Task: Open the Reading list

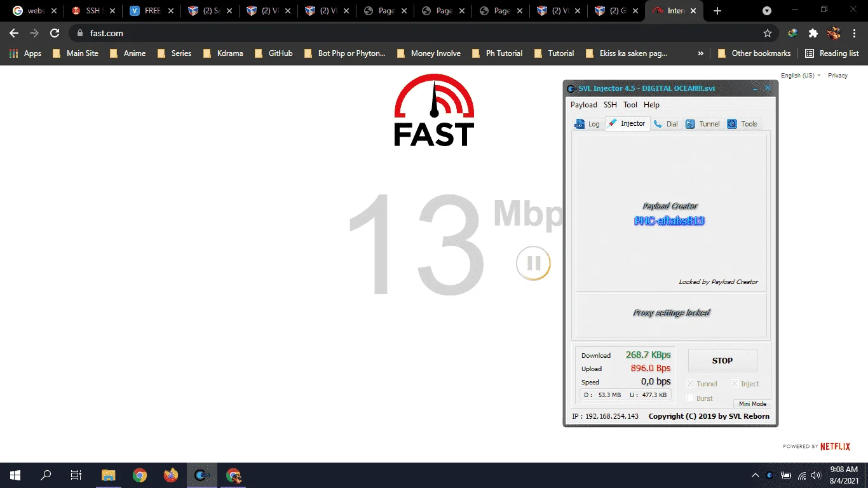Action: coord(832,53)
